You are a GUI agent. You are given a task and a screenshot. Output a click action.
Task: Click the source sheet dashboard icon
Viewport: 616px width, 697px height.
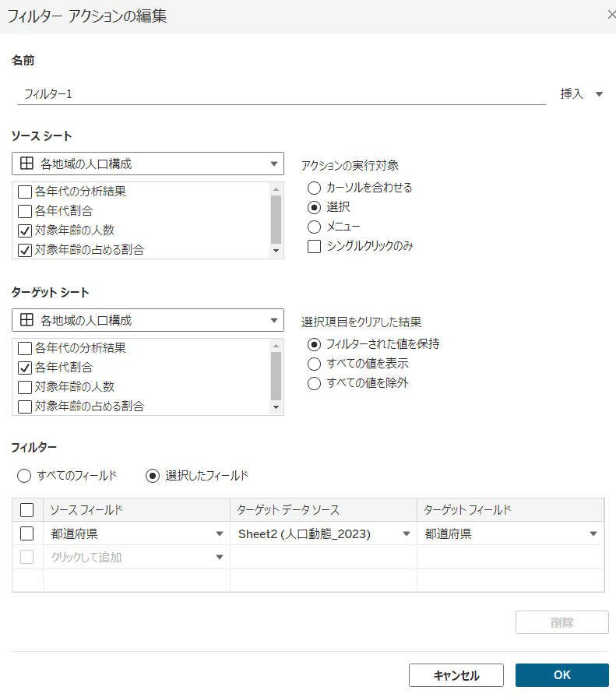[x=26, y=163]
